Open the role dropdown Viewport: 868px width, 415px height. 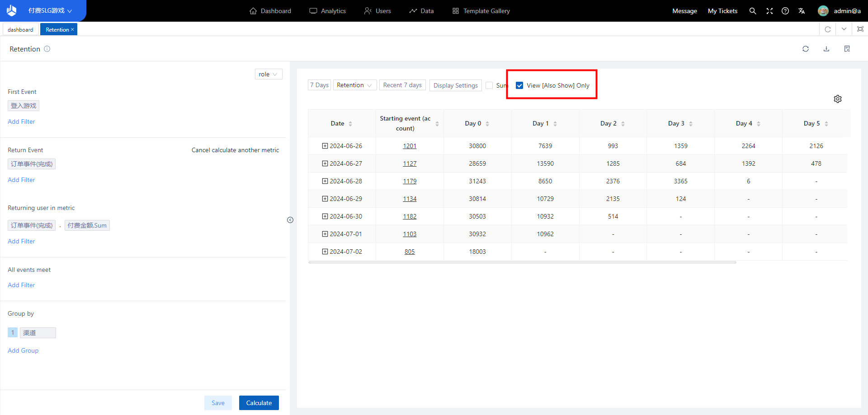(x=268, y=74)
